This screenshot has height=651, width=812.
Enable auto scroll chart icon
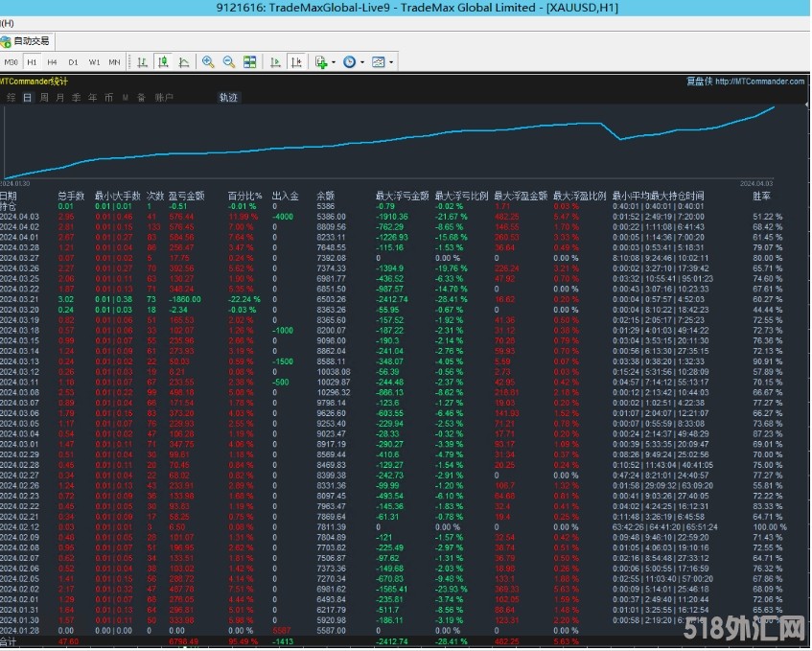[276, 62]
